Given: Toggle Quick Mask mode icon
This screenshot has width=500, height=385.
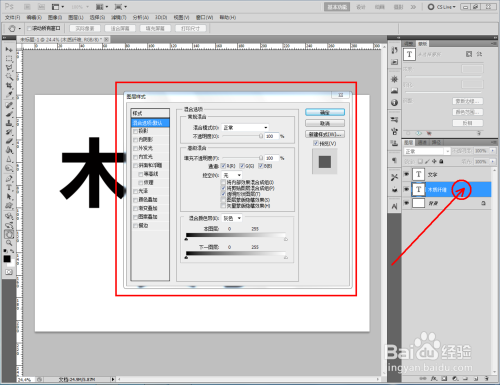Looking at the screenshot, I should point(9,272).
